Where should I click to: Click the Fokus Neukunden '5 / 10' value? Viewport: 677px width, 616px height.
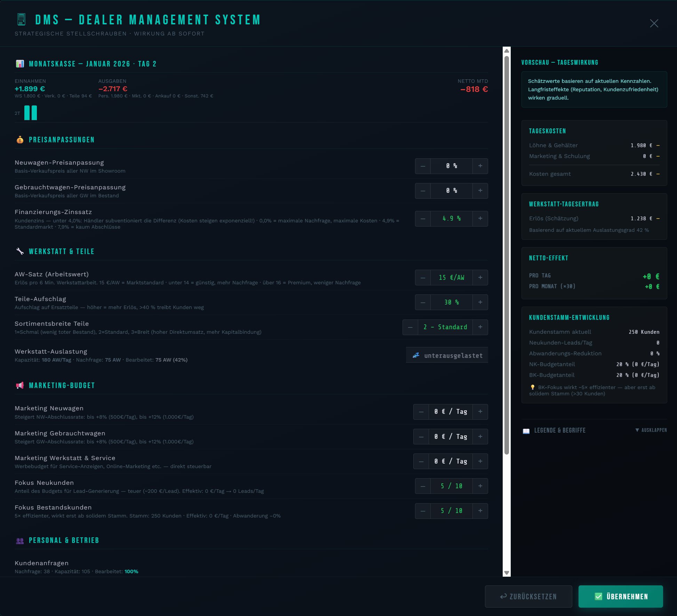click(452, 486)
